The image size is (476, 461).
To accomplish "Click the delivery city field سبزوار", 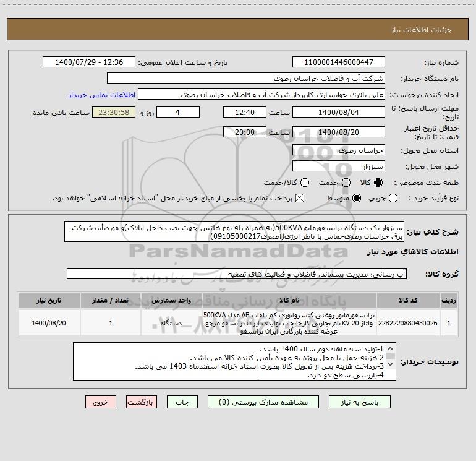I will pyautogui.click(x=339, y=166).
